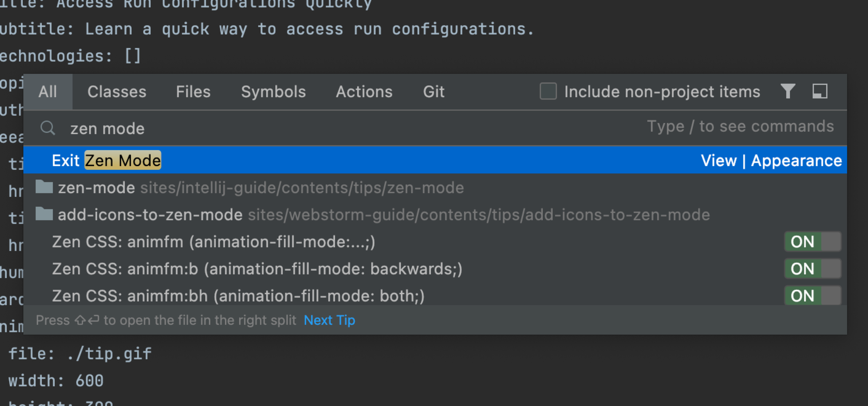The image size is (868, 406).
Task: Open the Symbols tab
Action: click(273, 92)
